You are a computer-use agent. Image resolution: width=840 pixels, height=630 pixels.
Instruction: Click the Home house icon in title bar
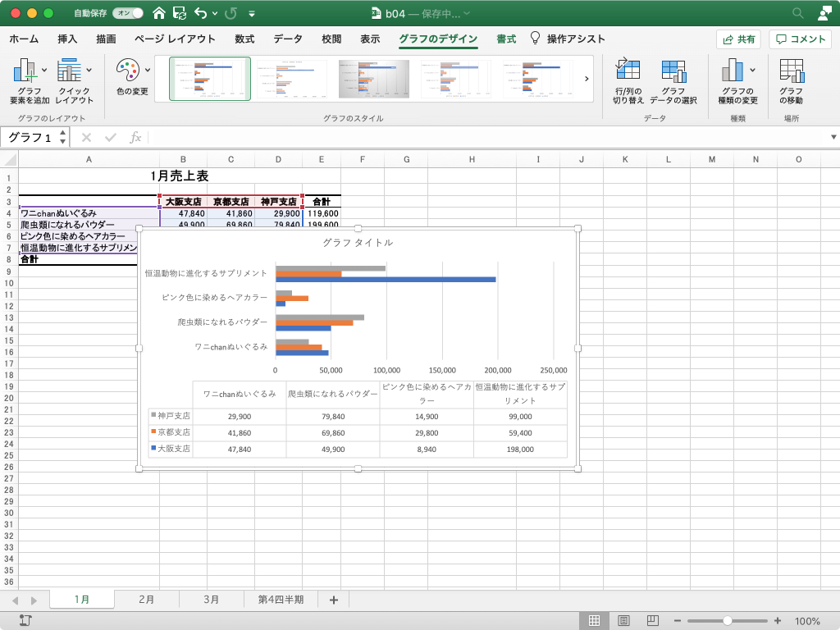(158, 13)
